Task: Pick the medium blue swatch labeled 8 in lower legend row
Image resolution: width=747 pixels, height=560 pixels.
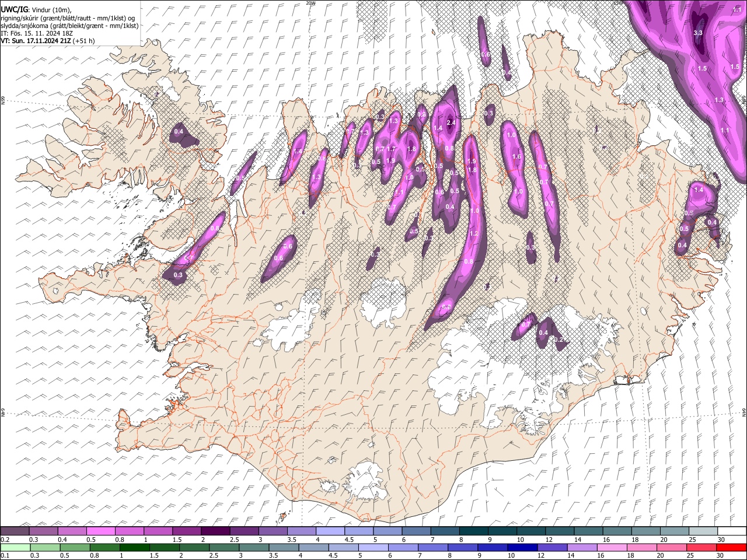Action: click(x=463, y=547)
